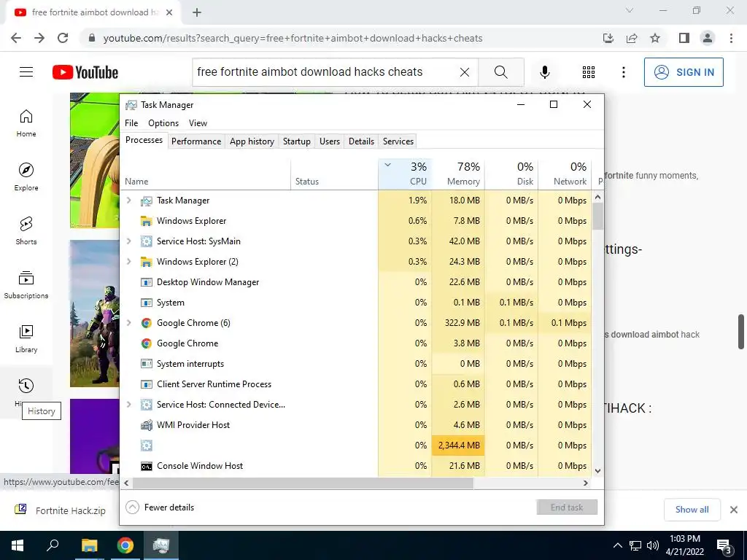Viewport: 747px width, 560px height.
Task: Switch to App history tab
Action: coord(252,141)
